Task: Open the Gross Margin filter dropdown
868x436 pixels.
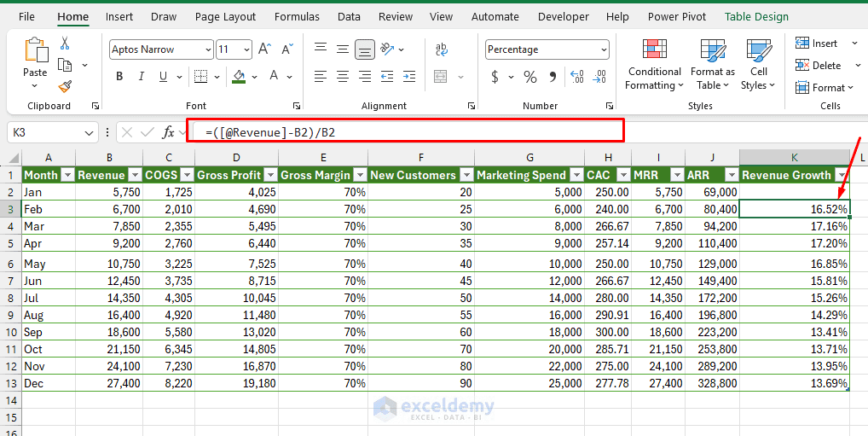Action: (x=360, y=175)
